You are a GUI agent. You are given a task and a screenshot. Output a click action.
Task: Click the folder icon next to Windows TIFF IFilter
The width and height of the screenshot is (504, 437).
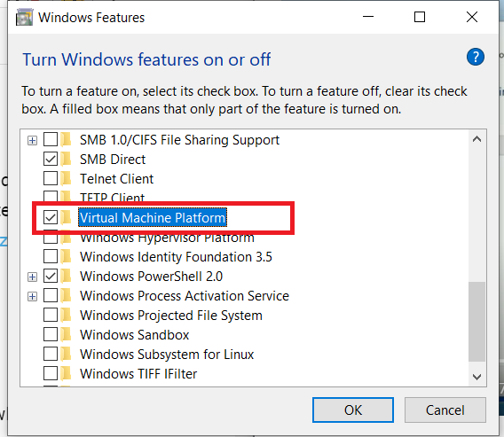pyautogui.click(x=67, y=373)
